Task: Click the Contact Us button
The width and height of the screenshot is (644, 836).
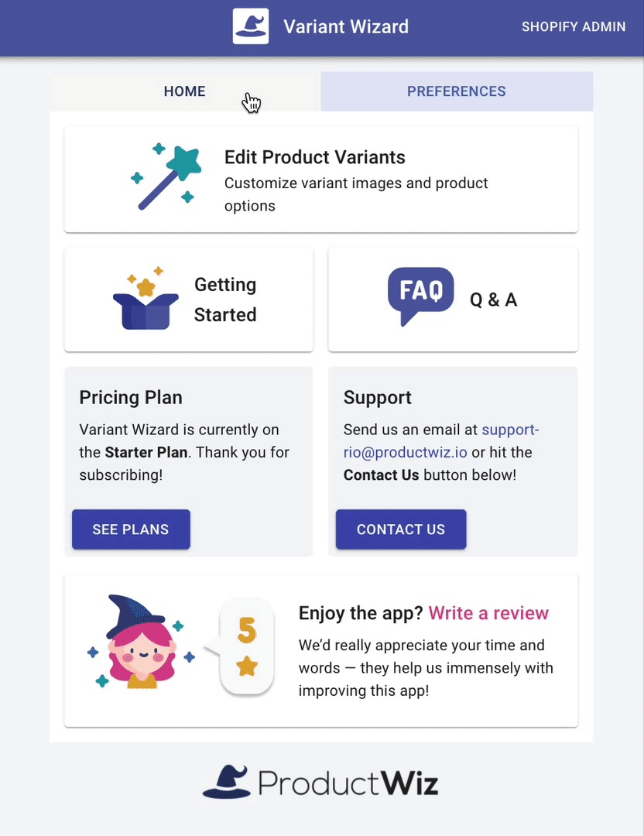Action: (401, 529)
